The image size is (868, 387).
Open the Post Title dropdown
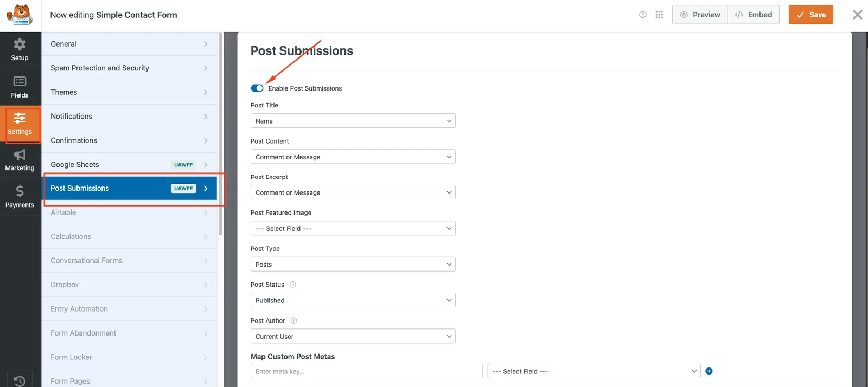point(353,121)
